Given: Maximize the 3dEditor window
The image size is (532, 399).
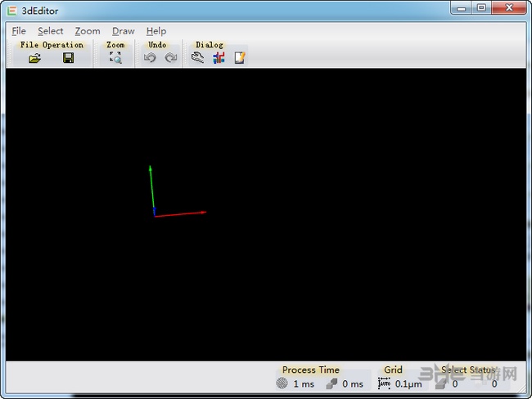Looking at the screenshot, I should click(481, 8).
